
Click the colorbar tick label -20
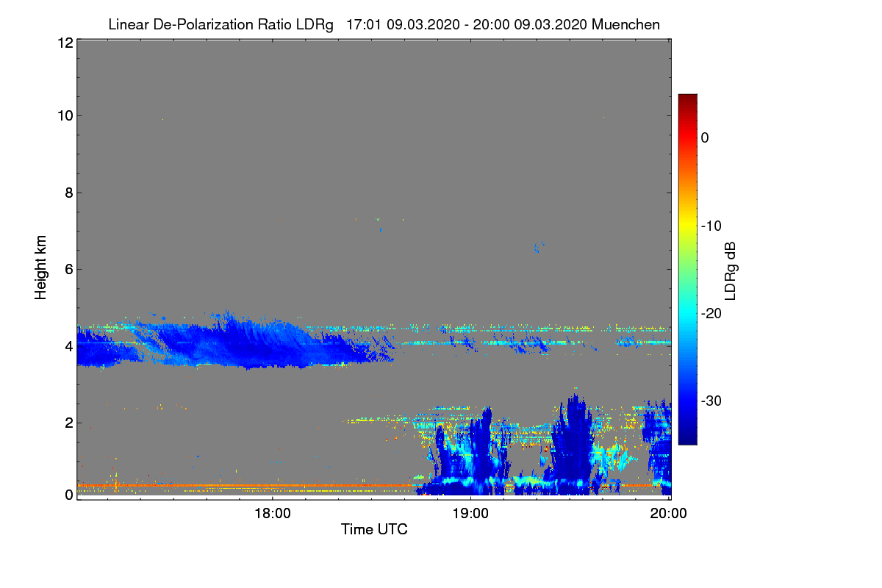[x=711, y=313]
